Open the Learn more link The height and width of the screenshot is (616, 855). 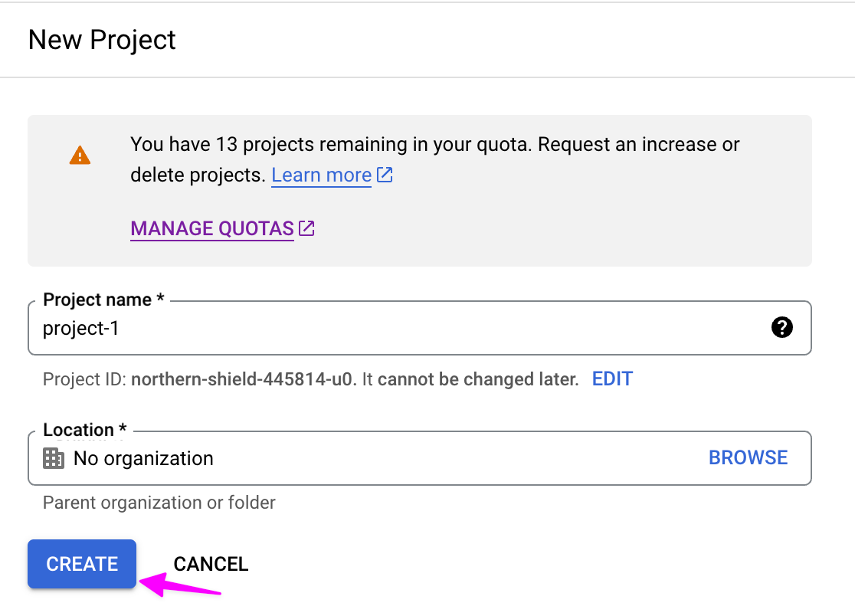(321, 175)
